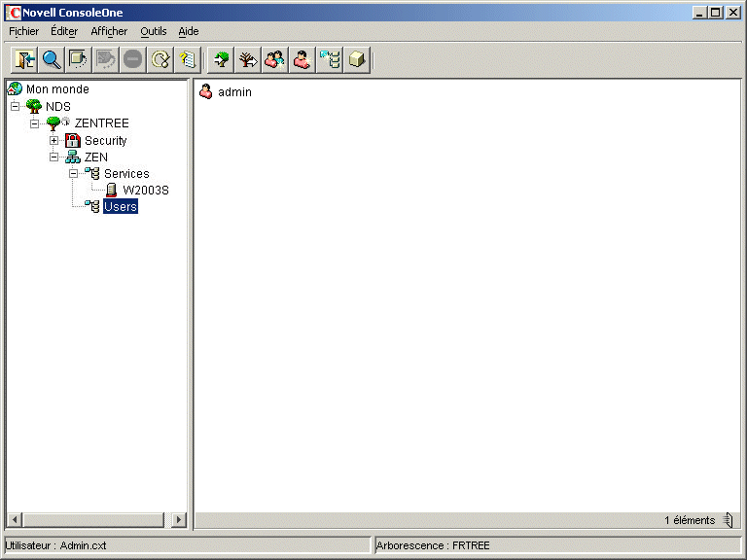
Task: Open the Afficher menu
Action: (109, 31)
